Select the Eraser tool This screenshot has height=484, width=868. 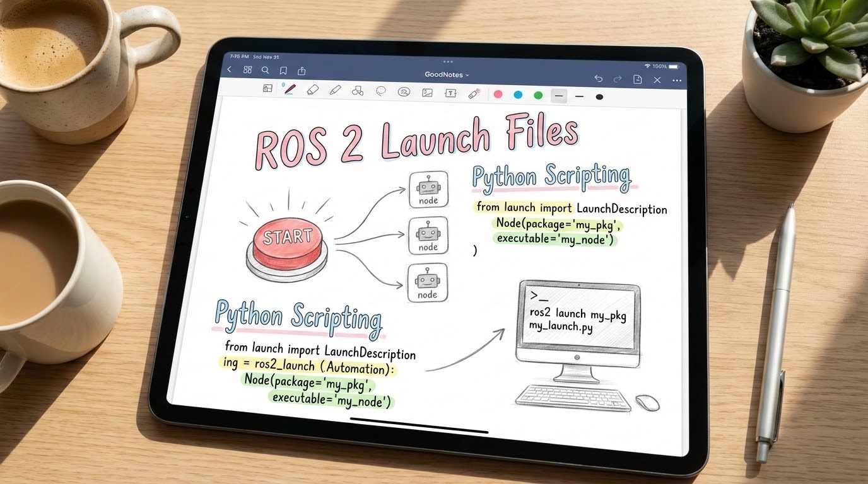[x=312, y=89]
